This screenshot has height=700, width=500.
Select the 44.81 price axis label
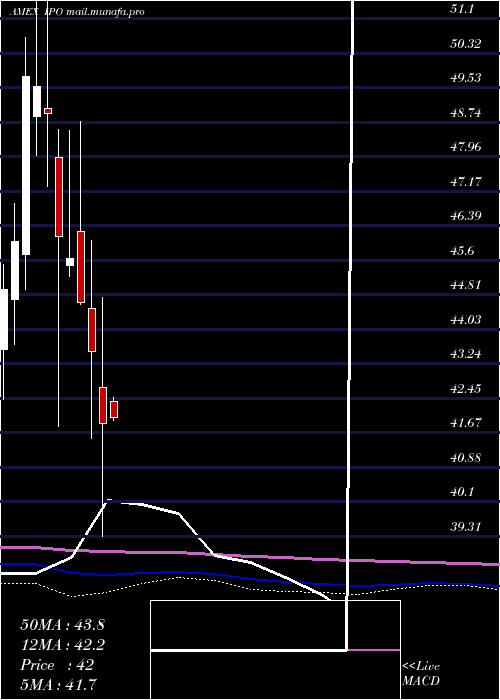466,285
